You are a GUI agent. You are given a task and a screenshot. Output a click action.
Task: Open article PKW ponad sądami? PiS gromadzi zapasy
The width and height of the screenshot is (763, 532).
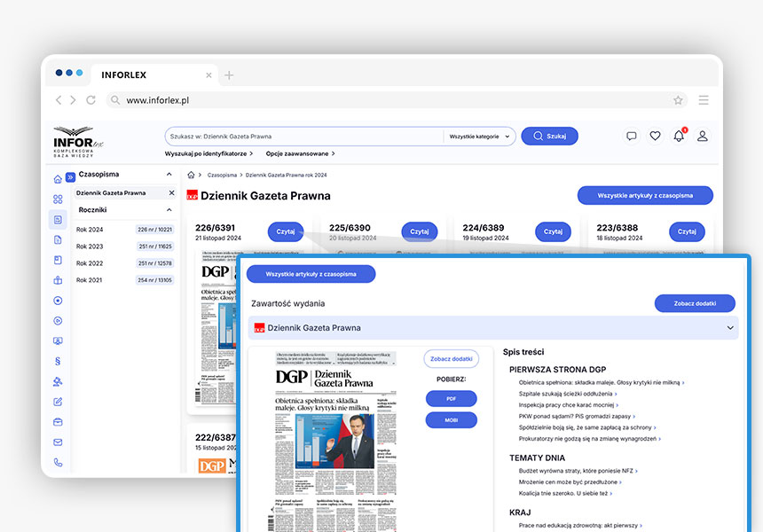[577, 416]
